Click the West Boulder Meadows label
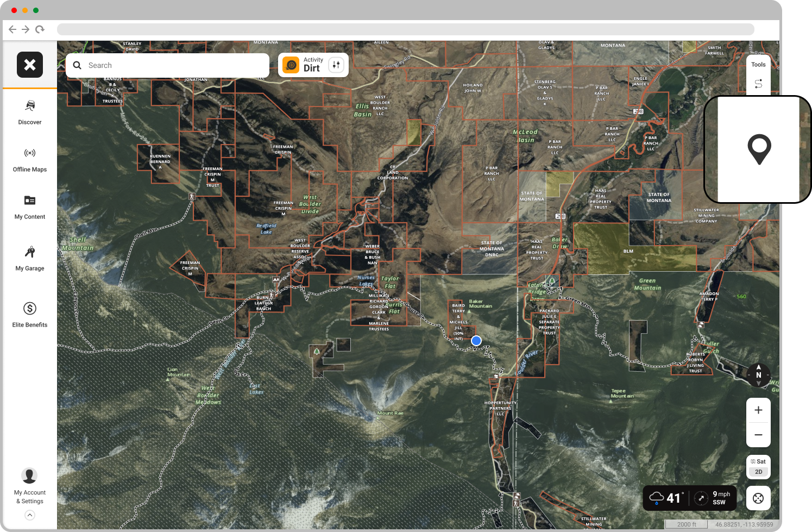Screen dimensions: 812x532 point(209,395)
